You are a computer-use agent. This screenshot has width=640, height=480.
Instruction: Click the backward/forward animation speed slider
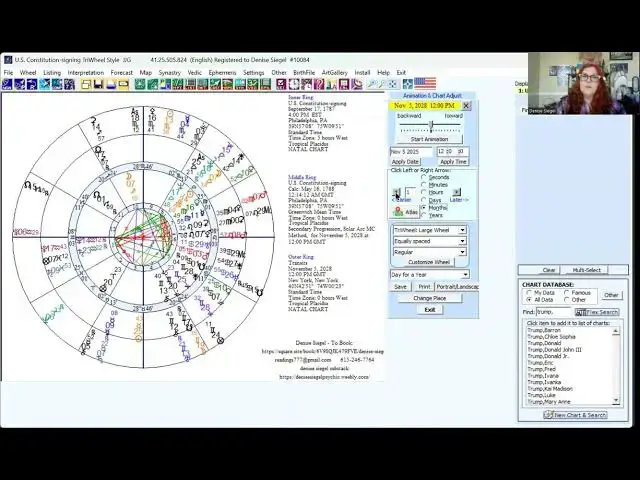pos(430,127)
